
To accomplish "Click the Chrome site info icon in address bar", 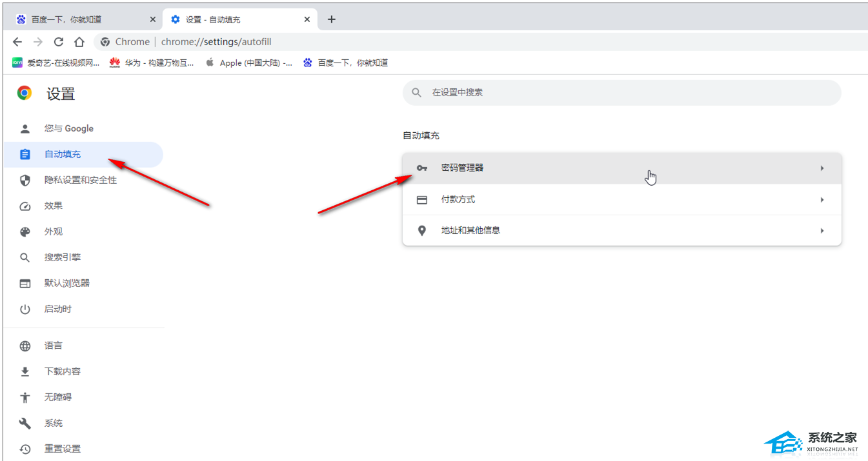I will click(105, 42).
